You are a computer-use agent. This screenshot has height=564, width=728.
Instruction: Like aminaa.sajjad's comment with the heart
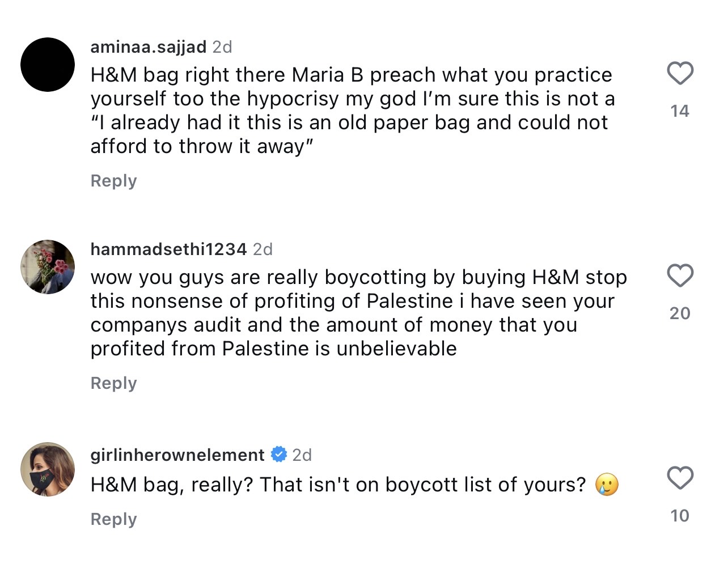(x=680, y=74)
